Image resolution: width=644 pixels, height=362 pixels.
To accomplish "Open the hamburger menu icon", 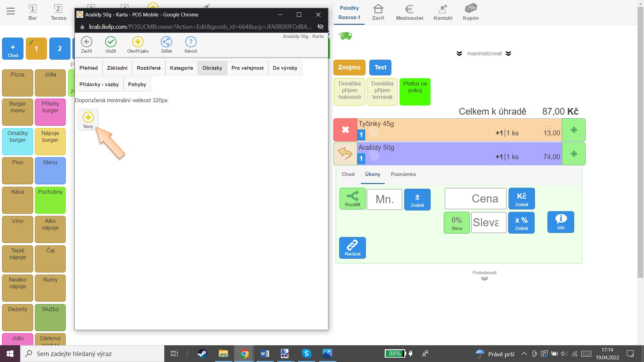I will pyautogui.click(x=11, y=11).
